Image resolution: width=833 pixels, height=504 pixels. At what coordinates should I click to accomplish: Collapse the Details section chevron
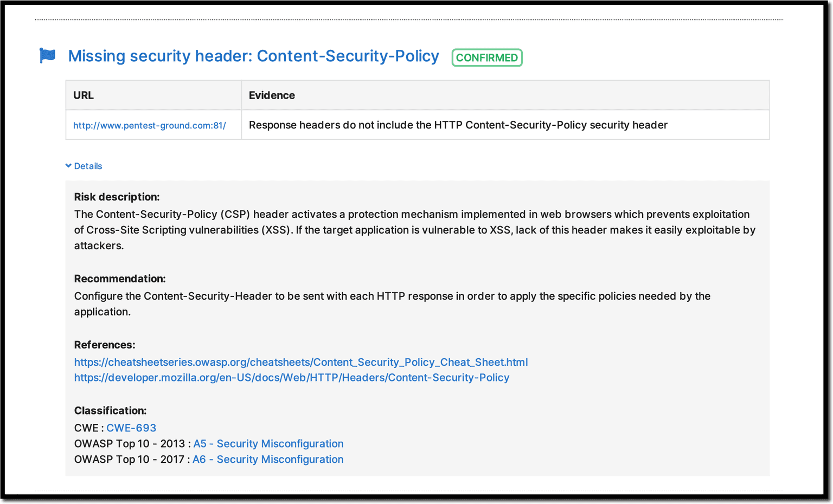68,166
